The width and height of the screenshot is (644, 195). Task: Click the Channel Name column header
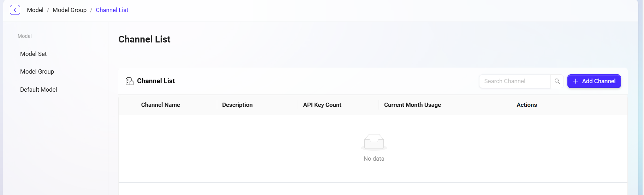pos(161,105)
